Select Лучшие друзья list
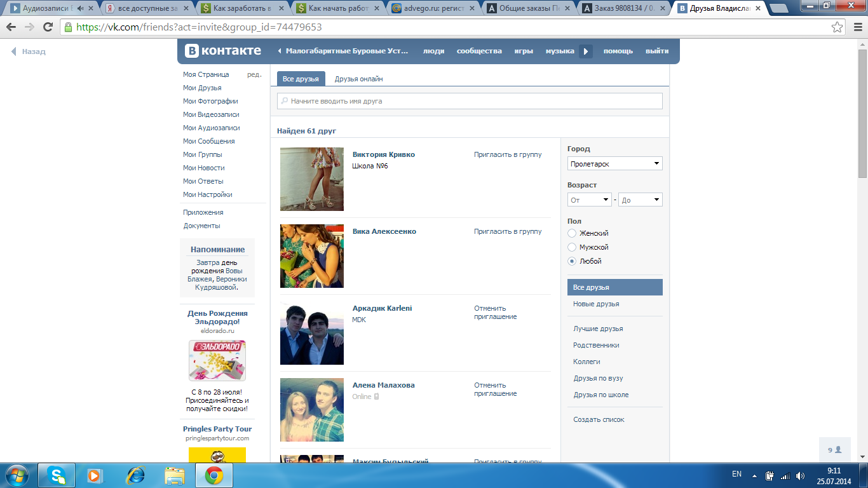Screen dimensions: 868x488 598,329
